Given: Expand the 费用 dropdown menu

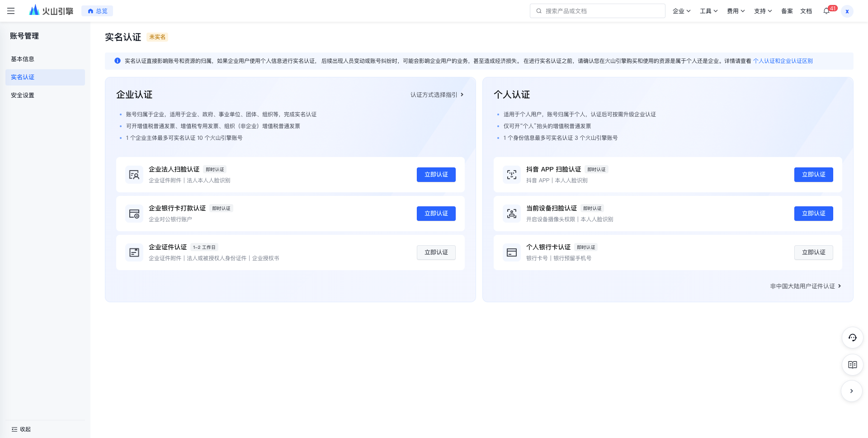Looking at the screenshot, I should pyautogui.click(x=736, y=11).
